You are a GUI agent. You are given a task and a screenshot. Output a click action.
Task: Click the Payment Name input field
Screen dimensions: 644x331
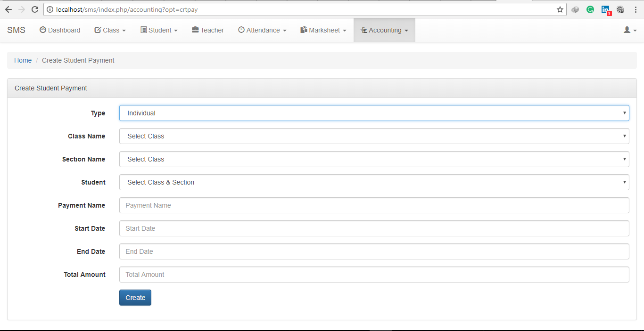pyautogui.click(x=374, y=205)
